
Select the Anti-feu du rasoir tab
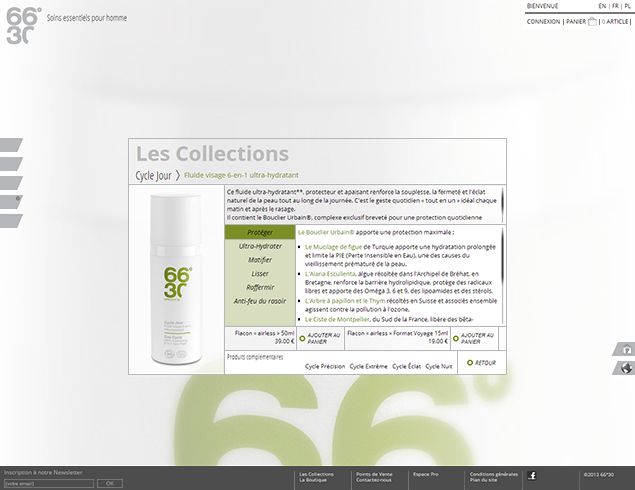click(260, 301)
